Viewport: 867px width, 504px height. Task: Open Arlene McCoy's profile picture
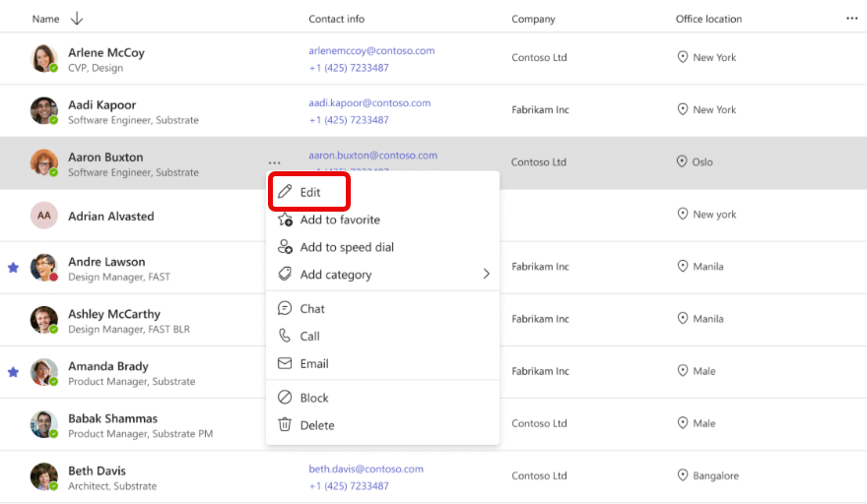(44, 58)
